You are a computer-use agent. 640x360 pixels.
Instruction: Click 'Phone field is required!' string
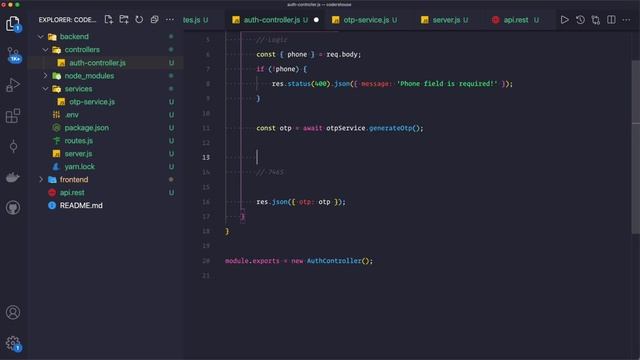pyautogui.click(x=447, y=84)
